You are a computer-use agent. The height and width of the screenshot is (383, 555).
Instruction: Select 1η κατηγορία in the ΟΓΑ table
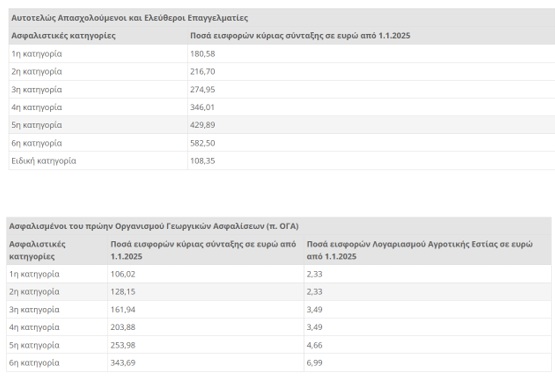[34, 274]
